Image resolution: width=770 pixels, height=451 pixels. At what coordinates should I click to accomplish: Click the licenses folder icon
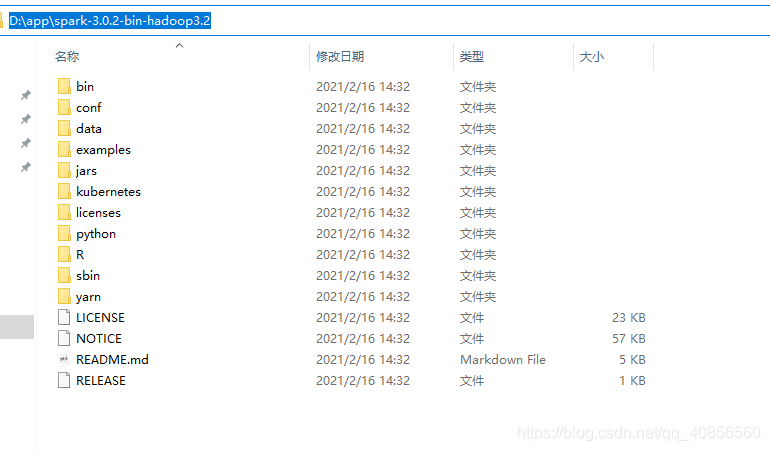pos(64,212)
